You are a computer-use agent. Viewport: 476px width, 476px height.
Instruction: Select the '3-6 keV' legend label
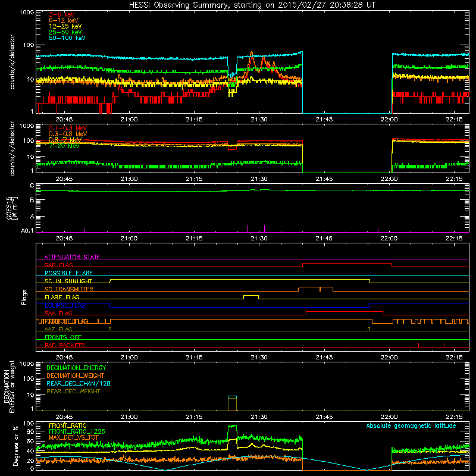point(62,14)
